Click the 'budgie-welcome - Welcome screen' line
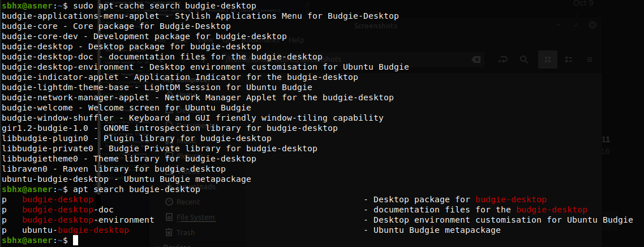Viewport: 644px width, 247px height. 127,108
